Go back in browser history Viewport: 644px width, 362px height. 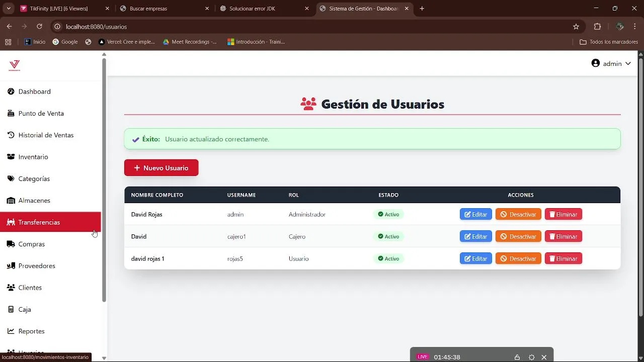[x=9, y=27]
